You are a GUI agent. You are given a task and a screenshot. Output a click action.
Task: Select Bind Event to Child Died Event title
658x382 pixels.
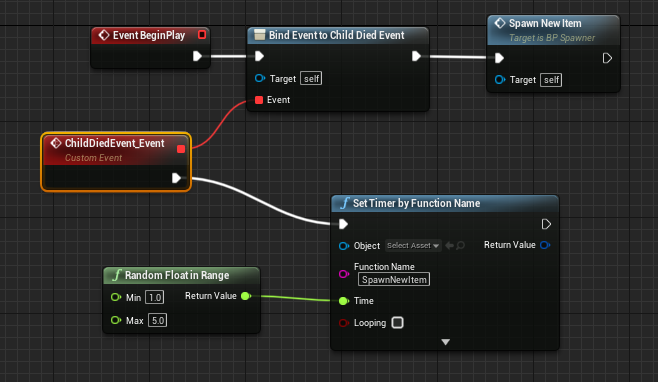click(337, 35)
